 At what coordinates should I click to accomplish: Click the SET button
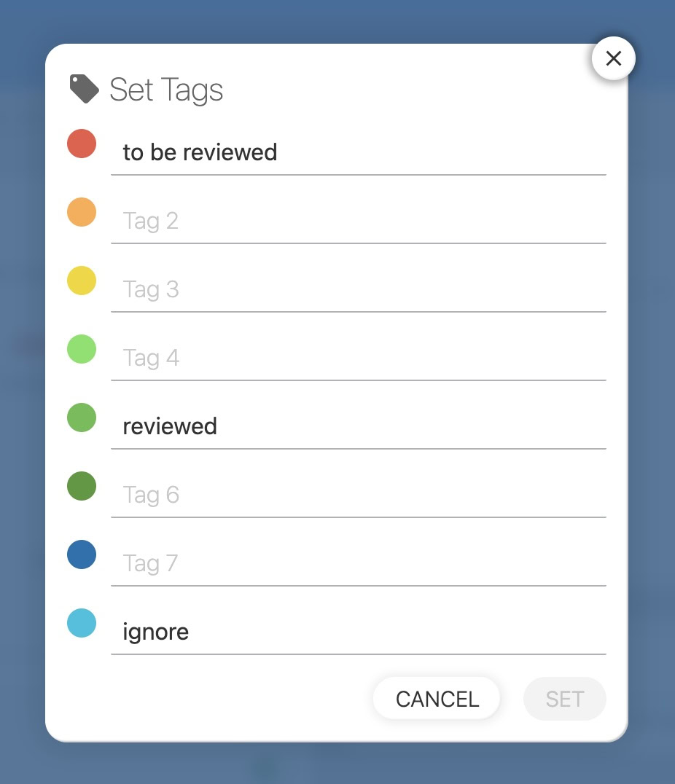[x=564, y=699]
